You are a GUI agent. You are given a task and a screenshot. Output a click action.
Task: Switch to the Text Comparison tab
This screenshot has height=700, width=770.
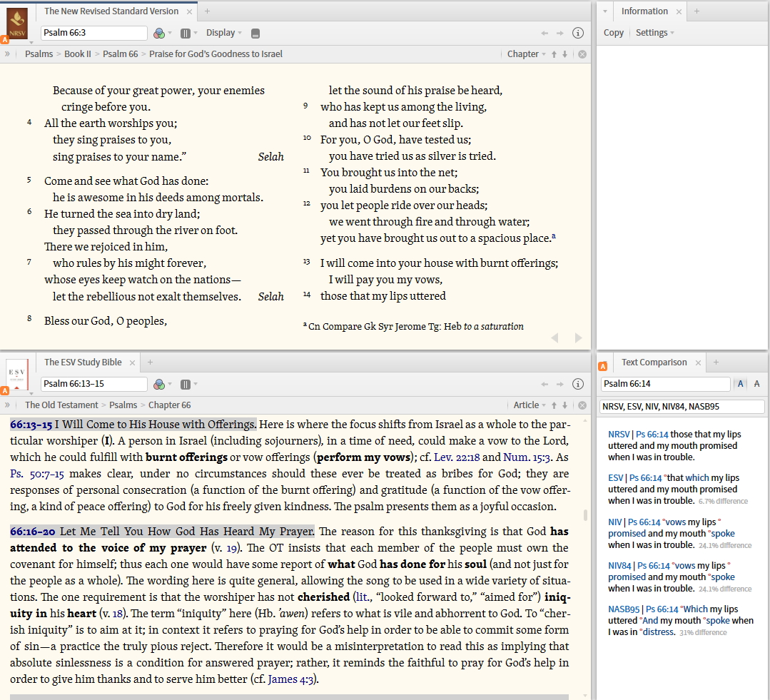pos(654,362)
